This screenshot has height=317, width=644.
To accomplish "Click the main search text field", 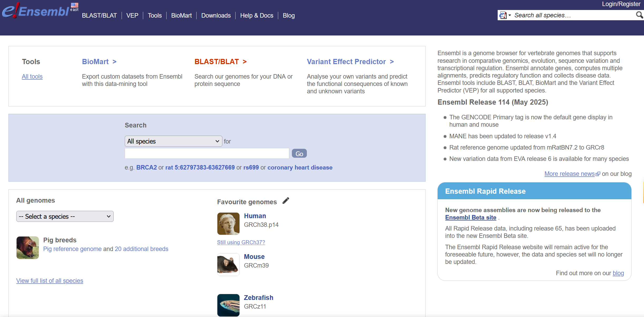I will coord(207,154).
